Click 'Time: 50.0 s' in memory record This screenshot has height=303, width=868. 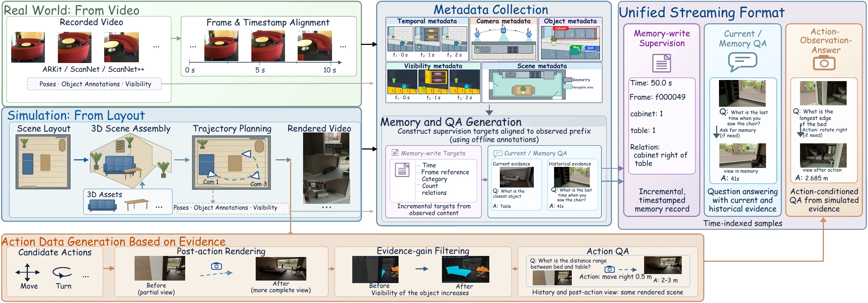point(651,83)
